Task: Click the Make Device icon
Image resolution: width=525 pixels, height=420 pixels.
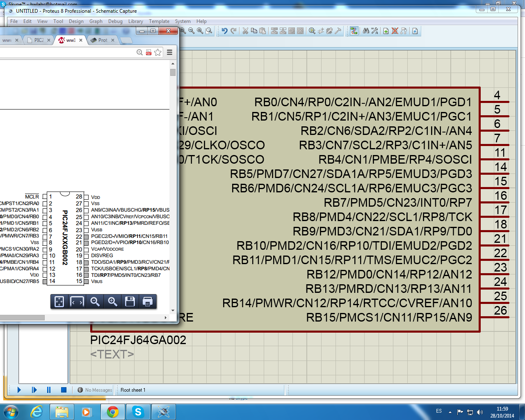Action: pos(321,31)
